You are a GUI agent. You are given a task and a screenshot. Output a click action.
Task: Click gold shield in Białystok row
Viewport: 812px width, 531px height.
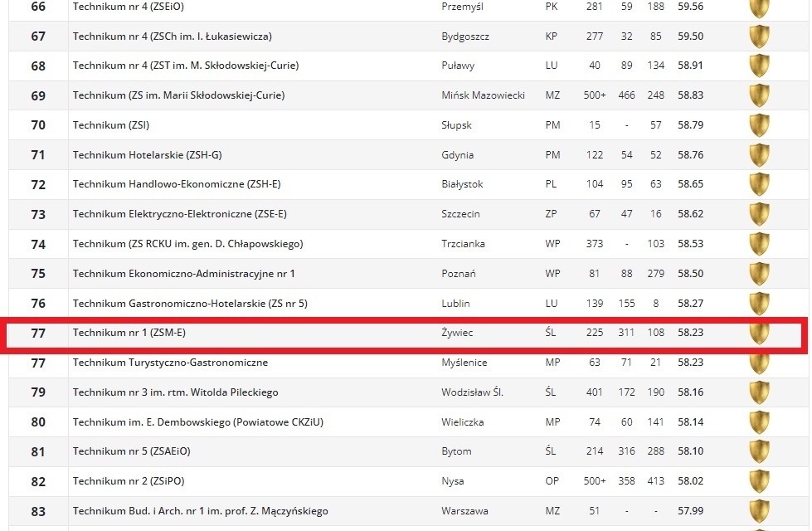[759, 184]
